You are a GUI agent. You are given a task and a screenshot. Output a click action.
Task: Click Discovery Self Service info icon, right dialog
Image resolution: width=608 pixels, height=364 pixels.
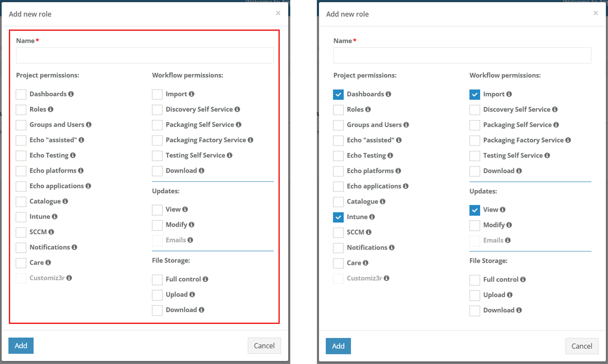click(555, 110)
